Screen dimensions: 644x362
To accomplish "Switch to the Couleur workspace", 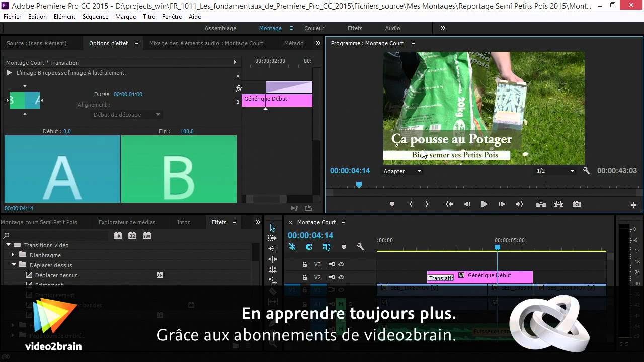I will point(314,28).
